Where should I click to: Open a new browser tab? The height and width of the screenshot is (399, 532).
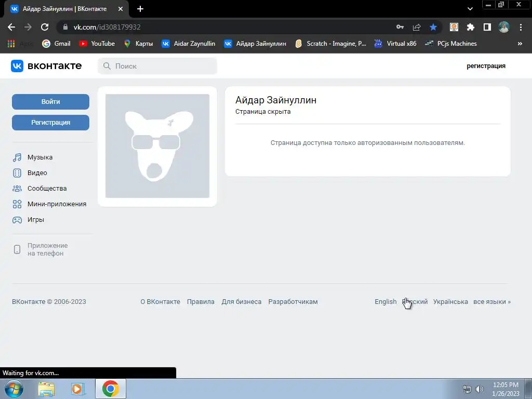[140, 9]
